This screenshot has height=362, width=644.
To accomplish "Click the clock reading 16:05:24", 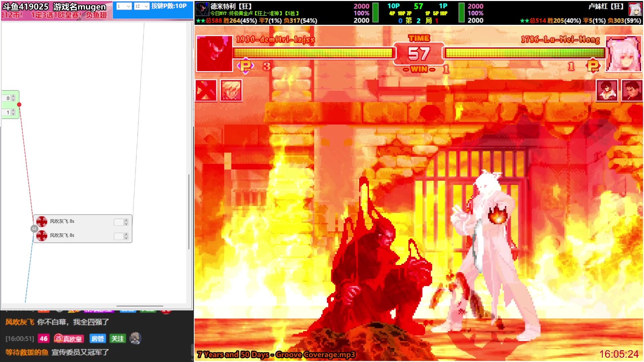I will tap(619, 354).
